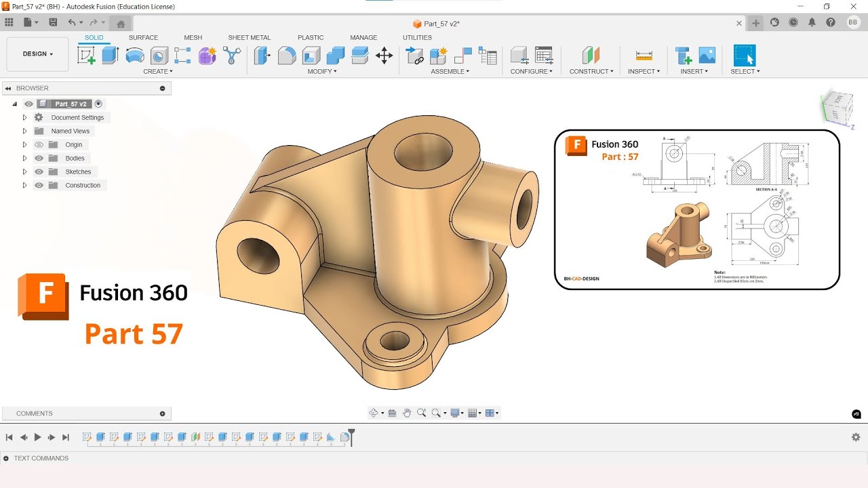Open the Help question mark menu
Screen dimensions: 868x488
[831, 22]
